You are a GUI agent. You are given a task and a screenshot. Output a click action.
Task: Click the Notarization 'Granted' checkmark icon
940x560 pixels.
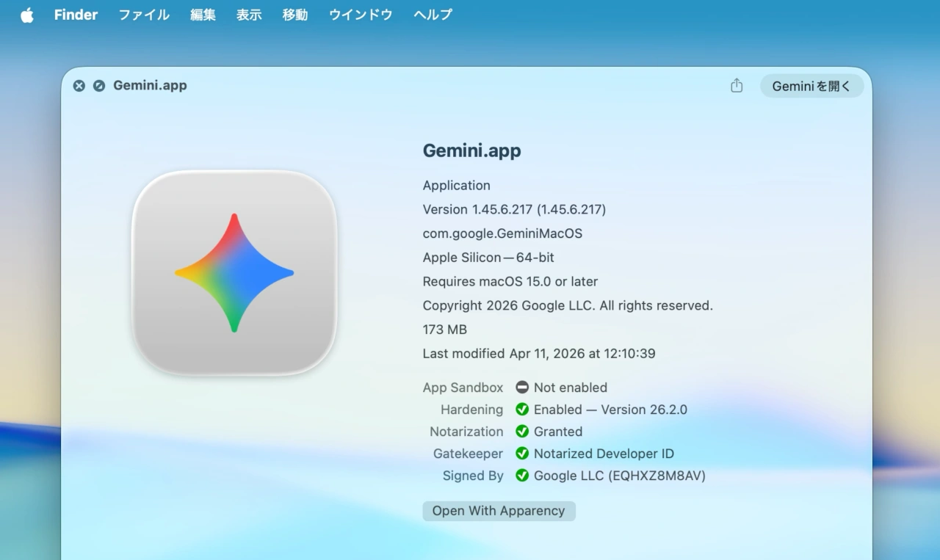tap(521, 432)
